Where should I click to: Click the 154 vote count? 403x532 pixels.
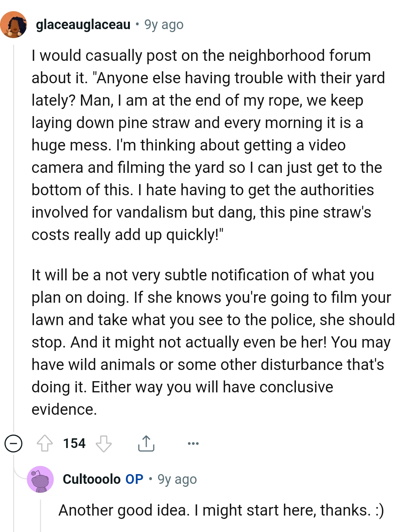[74, 444]
